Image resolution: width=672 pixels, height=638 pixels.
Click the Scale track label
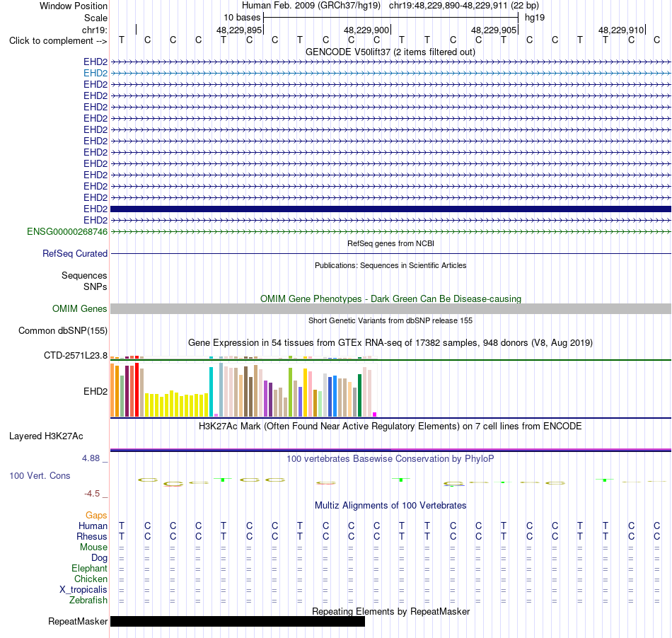(95, 18)
